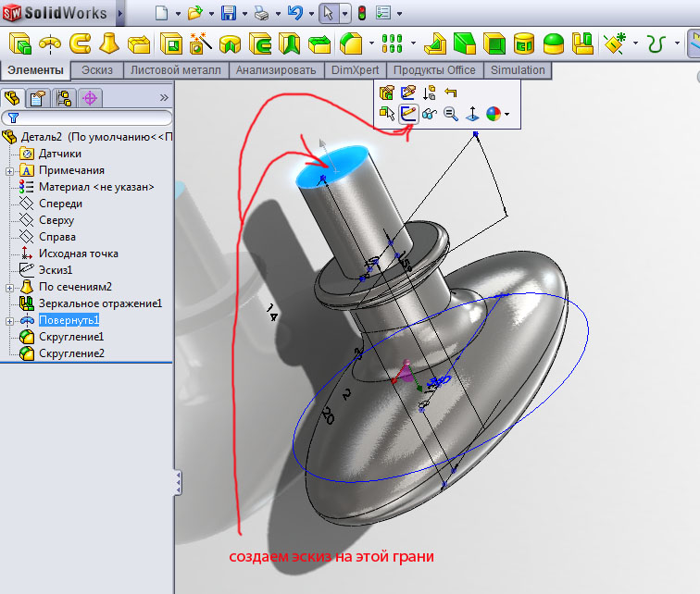Image resolution: width=700 pixels, height=594 pixels.
Task: Click the Save icon in top toolbar
Action: [x=228, y=13]
